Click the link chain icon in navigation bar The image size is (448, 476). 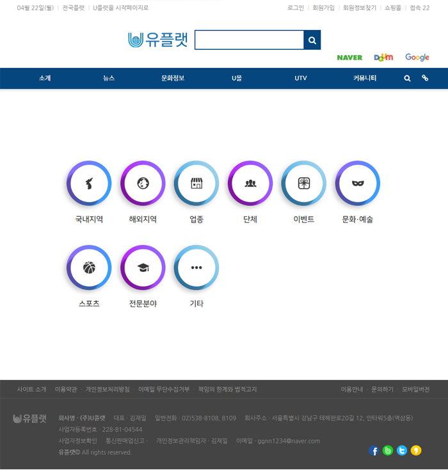[424, 78]
